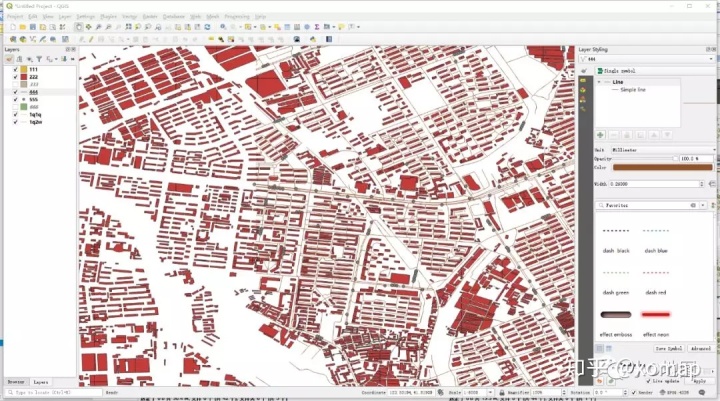Image resolution: width=720 pixels, height=401 pixels.
Task: Toggle visibility of layer 1q1q
Action: tap(16, 114)
